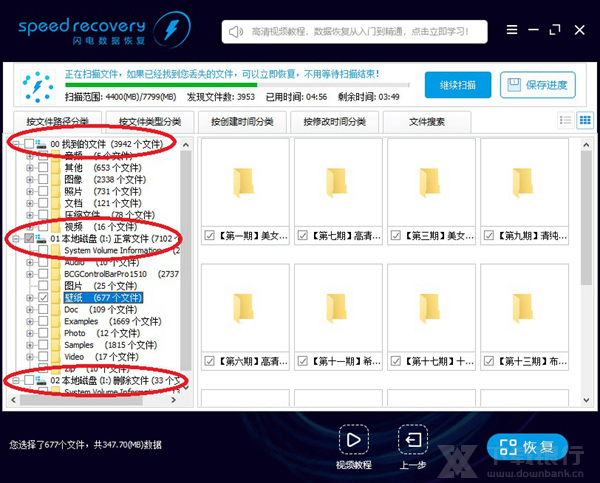600x483 pixels.
Task: Click the Samples folder icon
Action: 56,345
